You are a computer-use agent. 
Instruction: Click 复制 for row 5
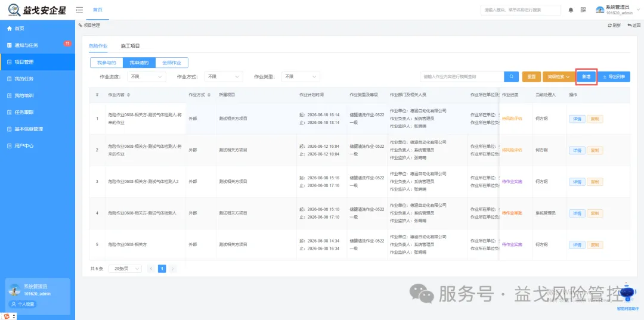point(595,245)
